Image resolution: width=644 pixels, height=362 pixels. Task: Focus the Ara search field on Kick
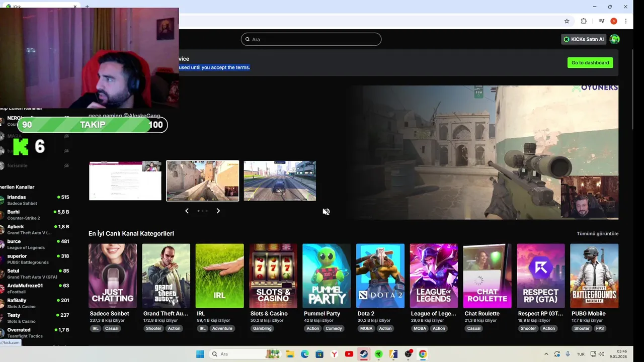click(x=311, y=39)
